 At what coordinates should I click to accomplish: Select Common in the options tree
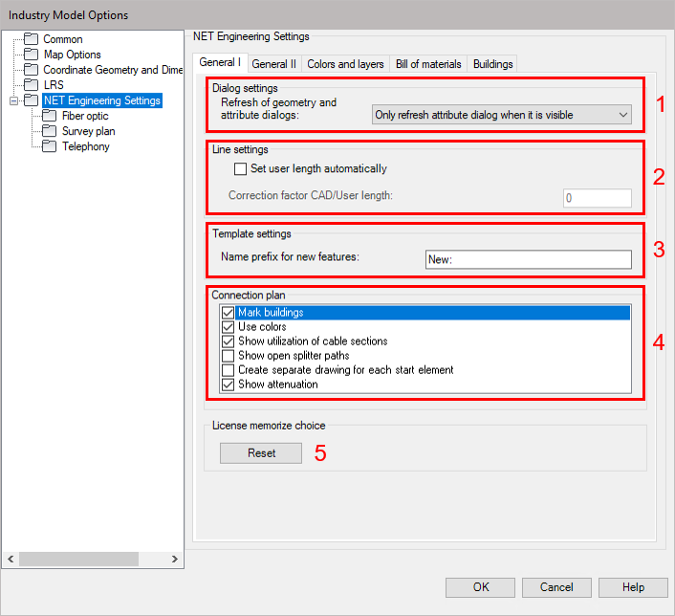tap(63, 39)
